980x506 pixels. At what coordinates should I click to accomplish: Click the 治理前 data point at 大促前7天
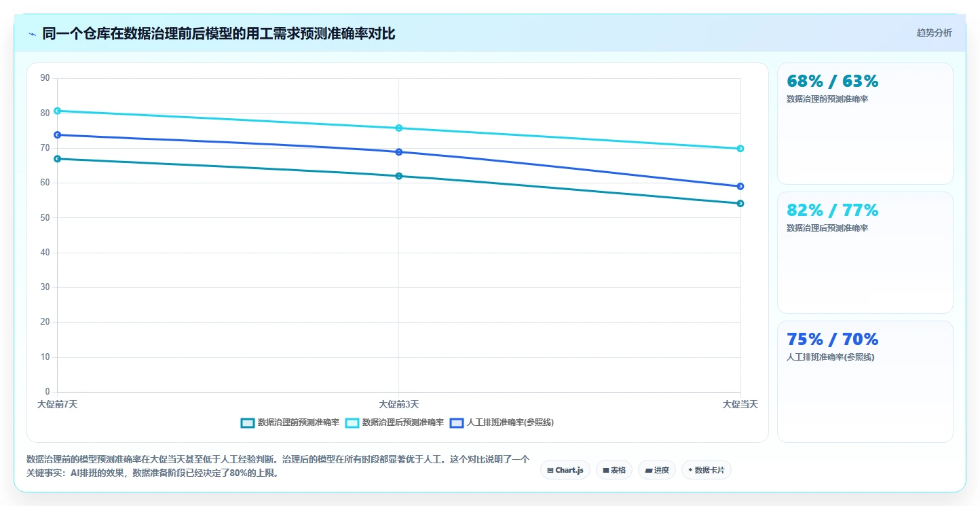coord(58,159)
